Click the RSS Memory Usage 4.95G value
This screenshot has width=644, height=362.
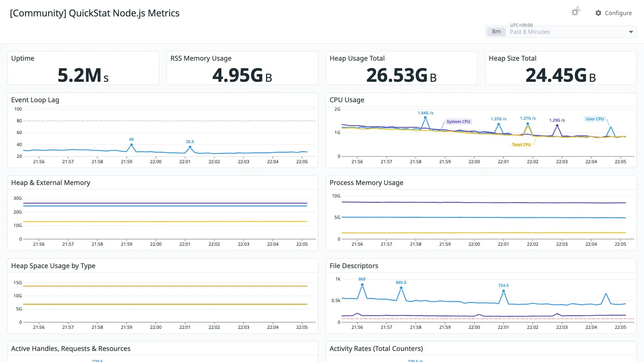pyautogui.click(x=242, y=75)
